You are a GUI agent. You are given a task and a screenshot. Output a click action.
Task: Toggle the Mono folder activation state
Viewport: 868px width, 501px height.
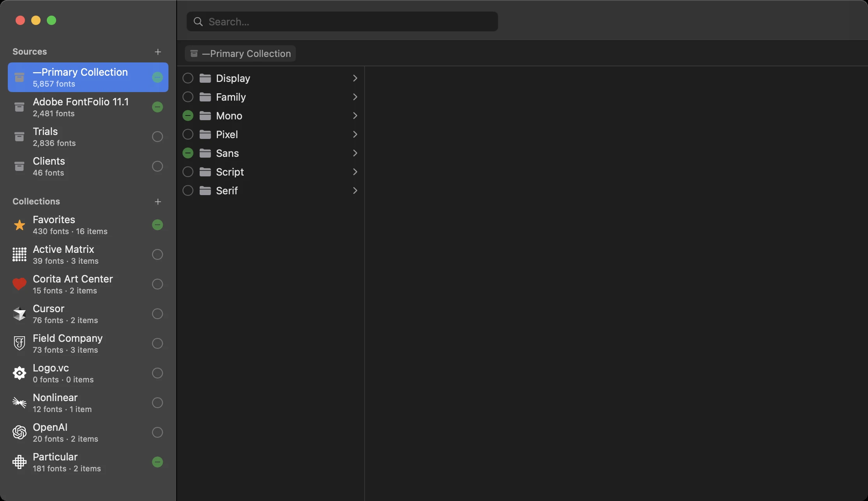tap(188, 115)
